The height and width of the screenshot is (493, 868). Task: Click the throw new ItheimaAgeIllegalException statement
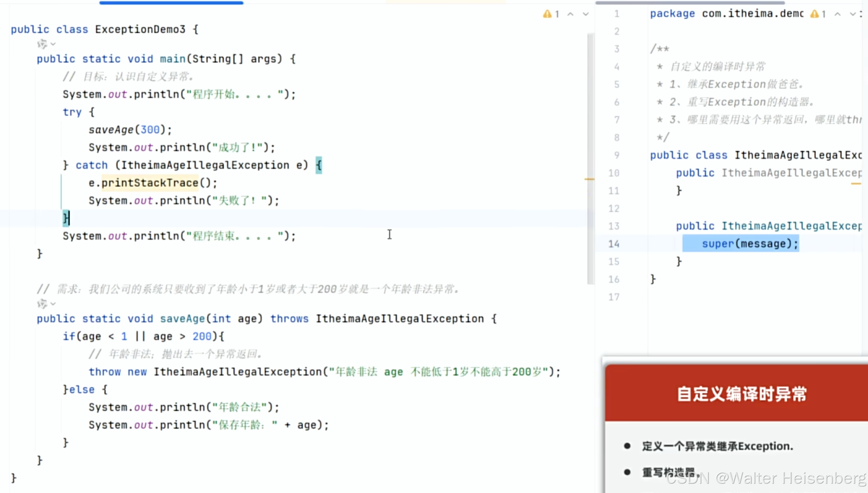[x=325, y=372]
